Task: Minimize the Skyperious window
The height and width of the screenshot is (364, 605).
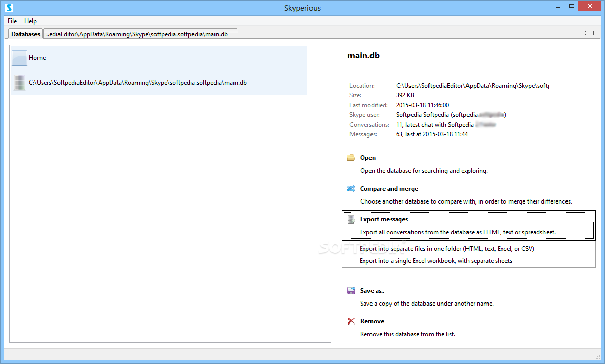Action: pyautogui.click(x=558, y=6)
